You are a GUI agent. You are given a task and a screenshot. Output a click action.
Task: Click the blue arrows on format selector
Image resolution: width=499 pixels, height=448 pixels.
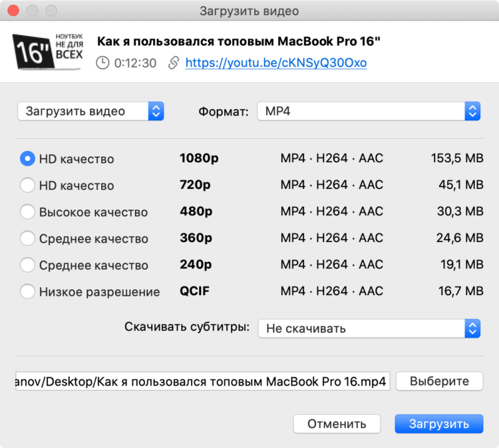coord(472,111)
